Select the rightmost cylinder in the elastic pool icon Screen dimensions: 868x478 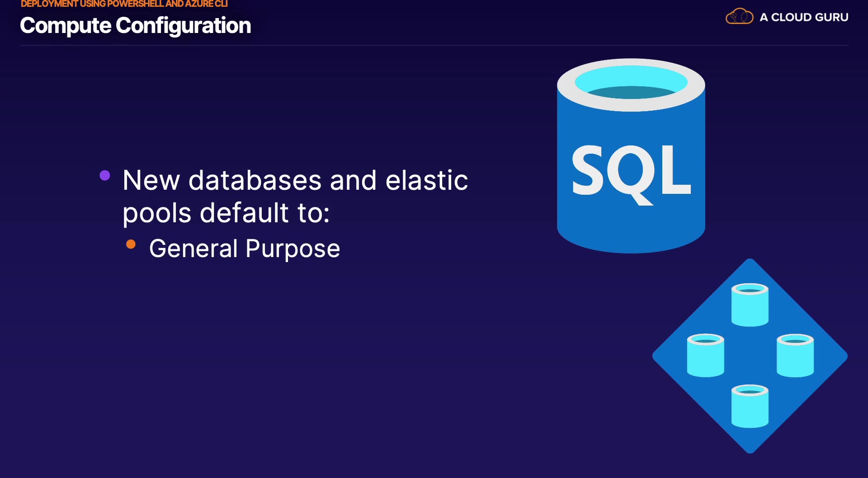(795, 355)
